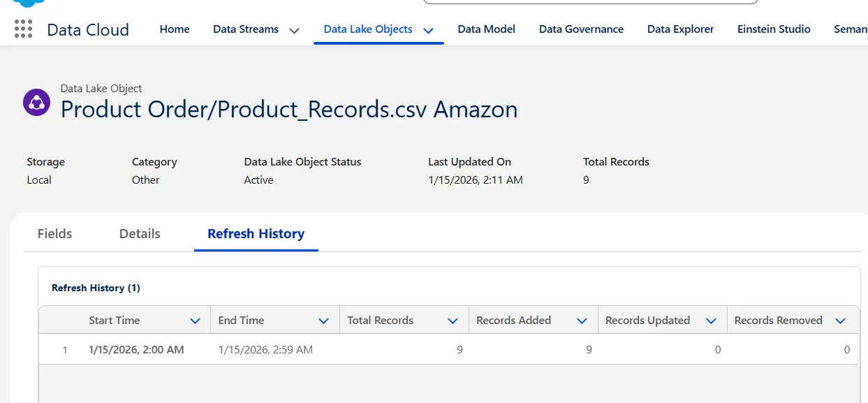Screen dimensions: 868x403
Task: Open Data Explorer from navigation bar
Action: tap(680, 29)
